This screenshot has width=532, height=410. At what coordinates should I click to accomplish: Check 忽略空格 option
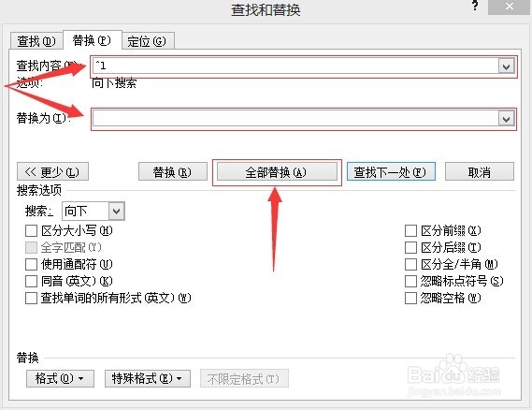pyautogui.click(x=410, y=299)
